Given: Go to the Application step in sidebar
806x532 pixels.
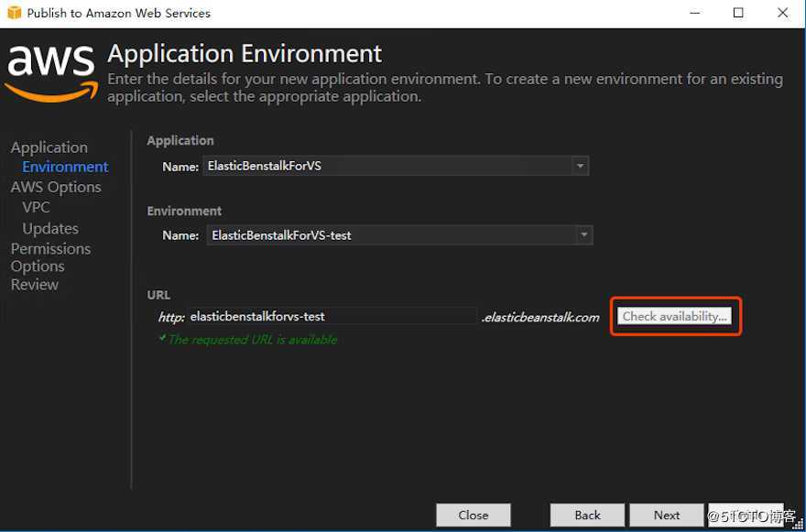Looking at the screenshot, I should (x=49, y=147).
